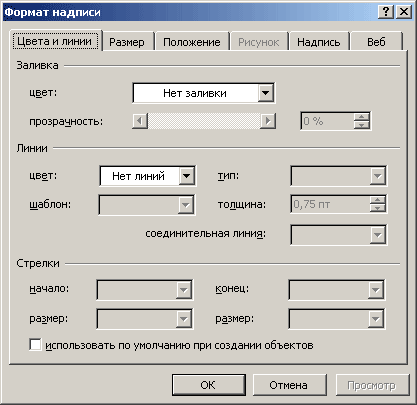Switch to the 'Размер' tab

pyautogui.click(x=127, y=42)
